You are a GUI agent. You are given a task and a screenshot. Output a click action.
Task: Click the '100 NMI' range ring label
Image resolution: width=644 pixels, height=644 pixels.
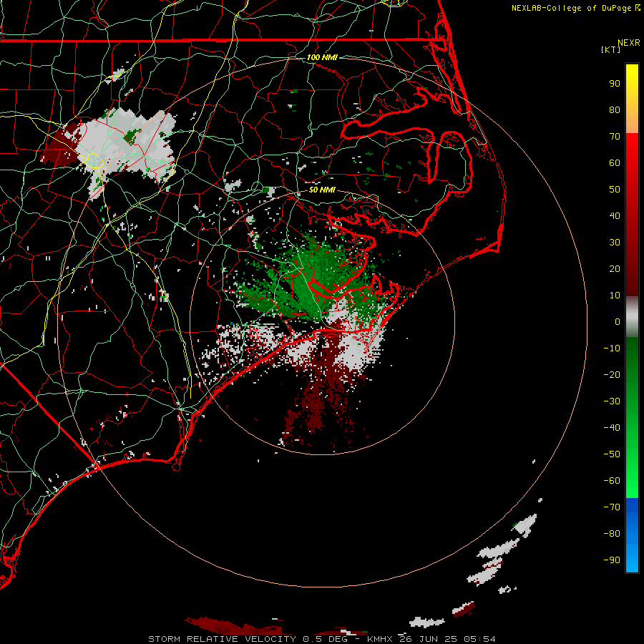(x=322, y=57)
